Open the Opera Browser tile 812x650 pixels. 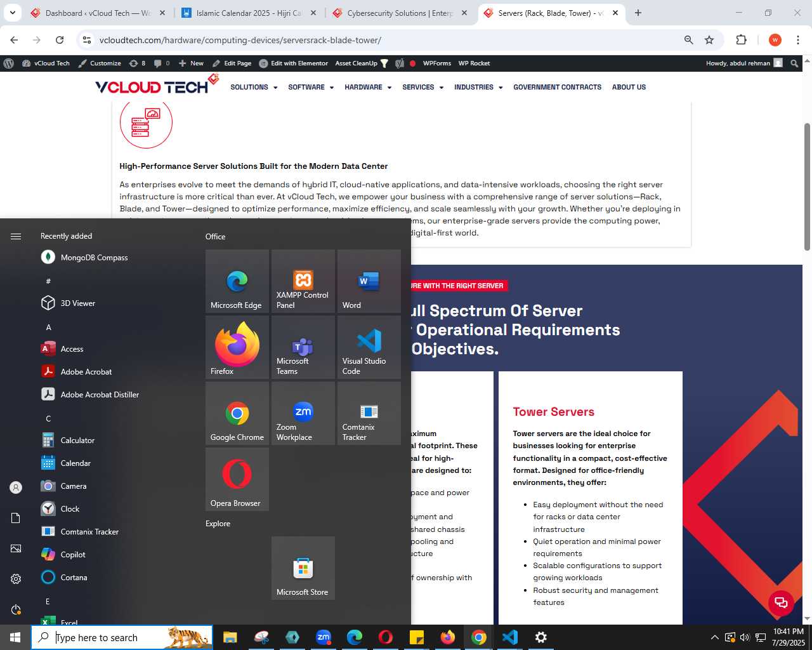click(x=237, y=479)
